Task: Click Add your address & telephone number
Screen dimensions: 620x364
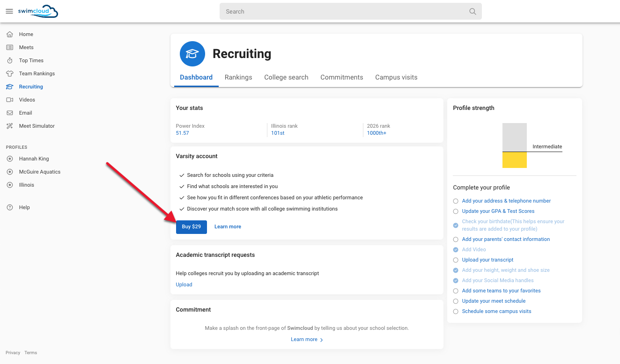Action: point(506,201)
